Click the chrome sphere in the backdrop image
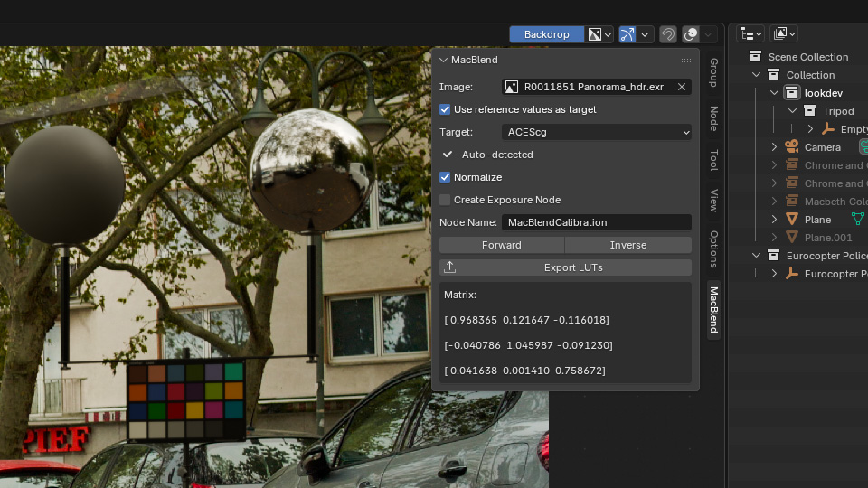Image resolution: width=868 pixels, height=488 pixels. click(x=312, y=171)
